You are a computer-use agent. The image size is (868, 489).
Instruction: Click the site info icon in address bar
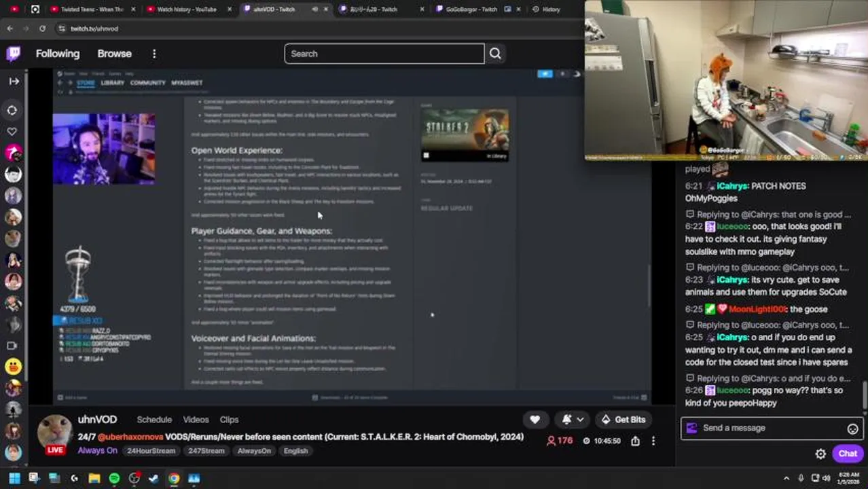pyautogui.click(x=62, y=29)
